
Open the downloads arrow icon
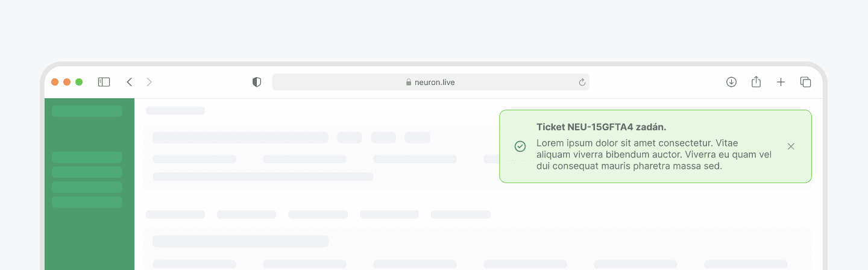click(x=731, y=82)
